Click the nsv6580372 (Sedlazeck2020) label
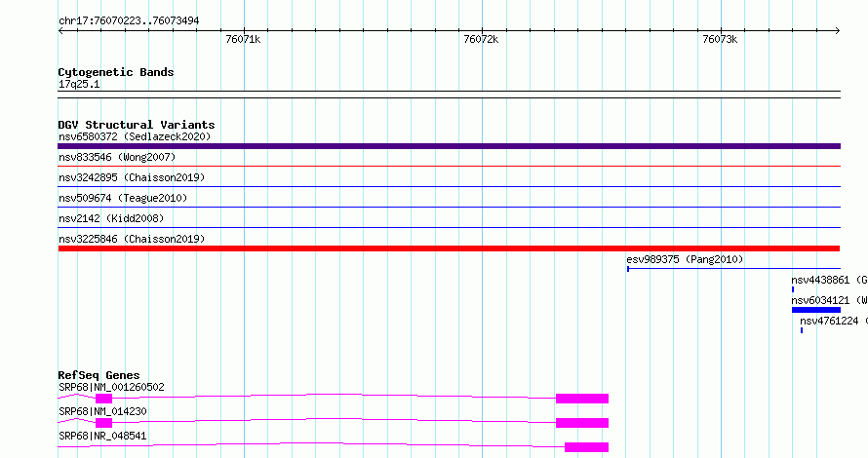Screen dimensions: 868x458 (x=135, y=136)
